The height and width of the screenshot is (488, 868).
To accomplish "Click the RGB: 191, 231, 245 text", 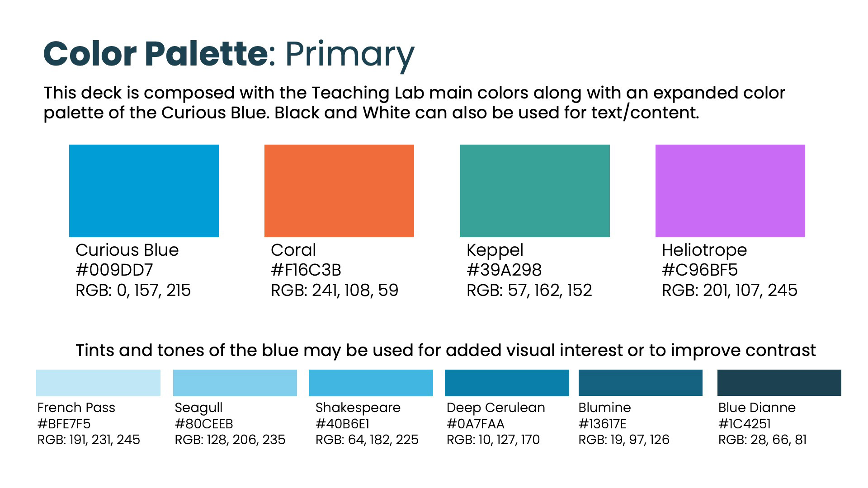I will coord(89,440).
